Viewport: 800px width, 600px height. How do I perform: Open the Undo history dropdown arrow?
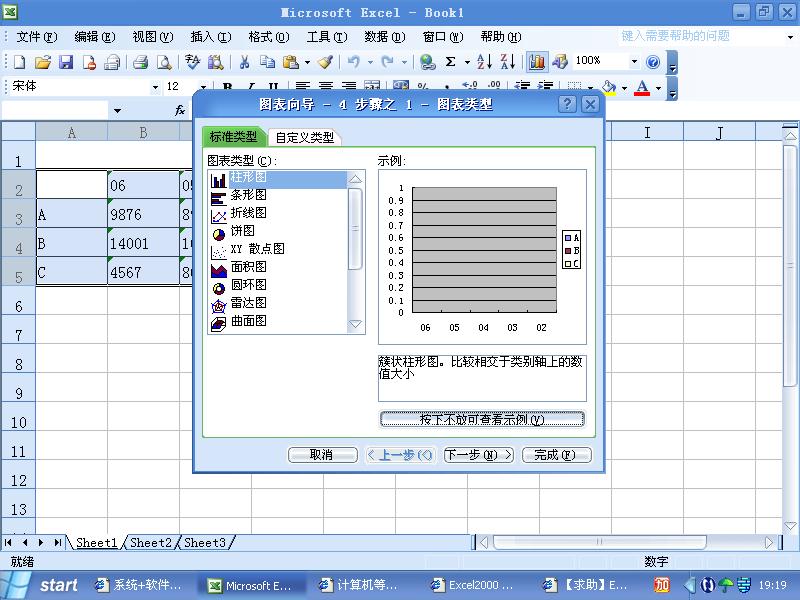point(370,62)
